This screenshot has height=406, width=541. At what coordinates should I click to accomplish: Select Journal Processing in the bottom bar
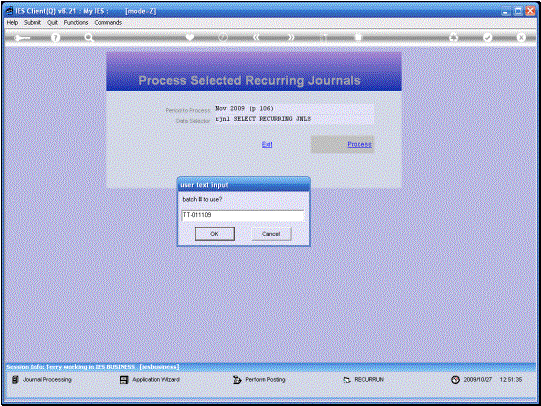click(42, 379)
